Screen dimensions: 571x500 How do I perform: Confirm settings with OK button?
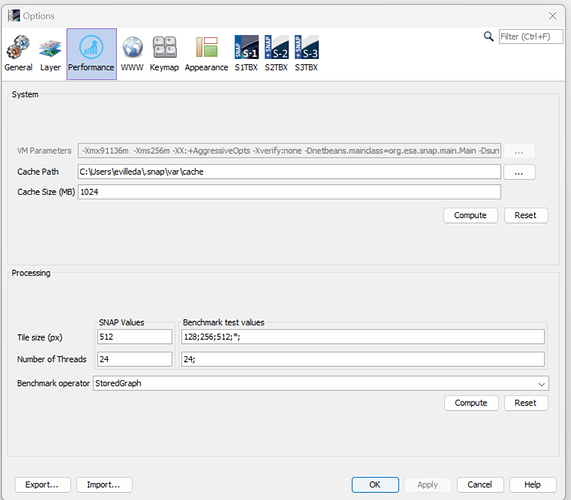[x=375, y=485]
